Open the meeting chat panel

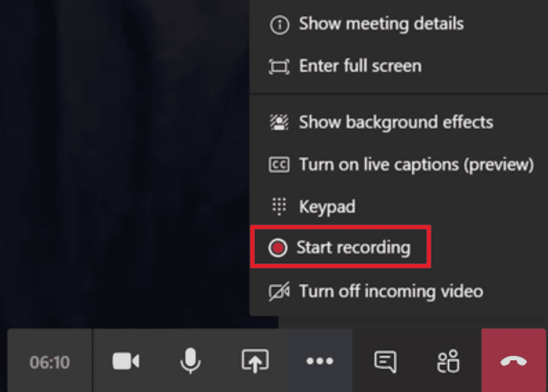385,361
